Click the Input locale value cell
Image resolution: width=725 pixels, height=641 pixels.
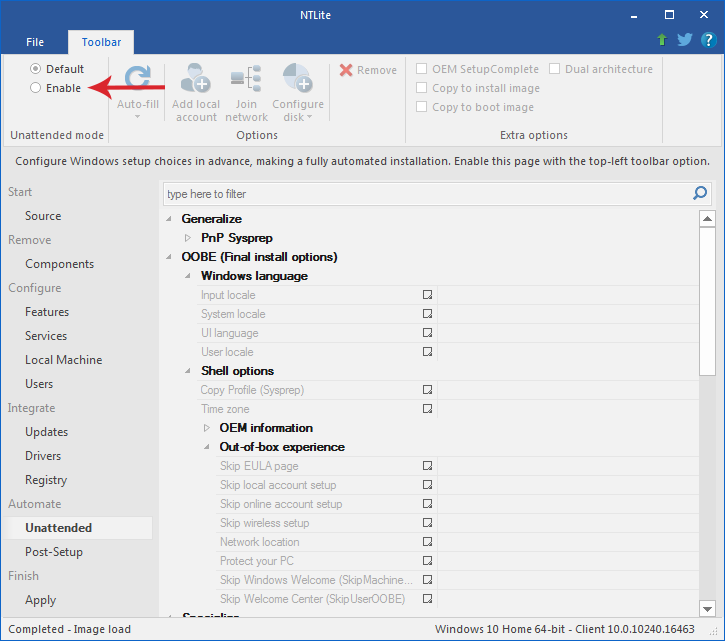568,295
